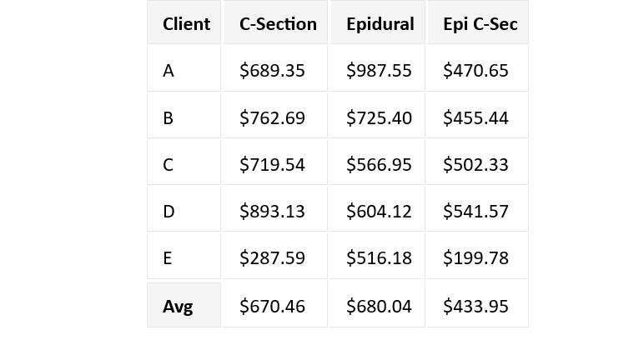Select the Epi C-Sec column header

point(480,23)
